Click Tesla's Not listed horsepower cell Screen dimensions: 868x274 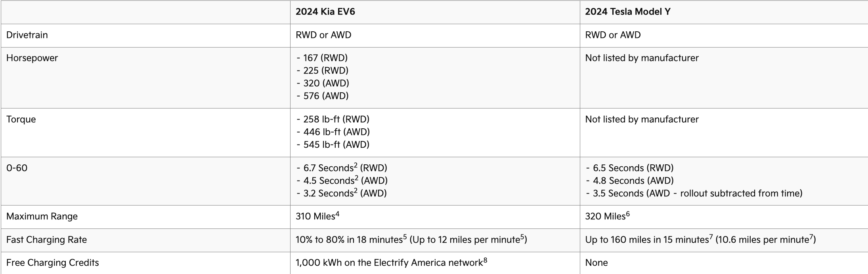point(642,58)
